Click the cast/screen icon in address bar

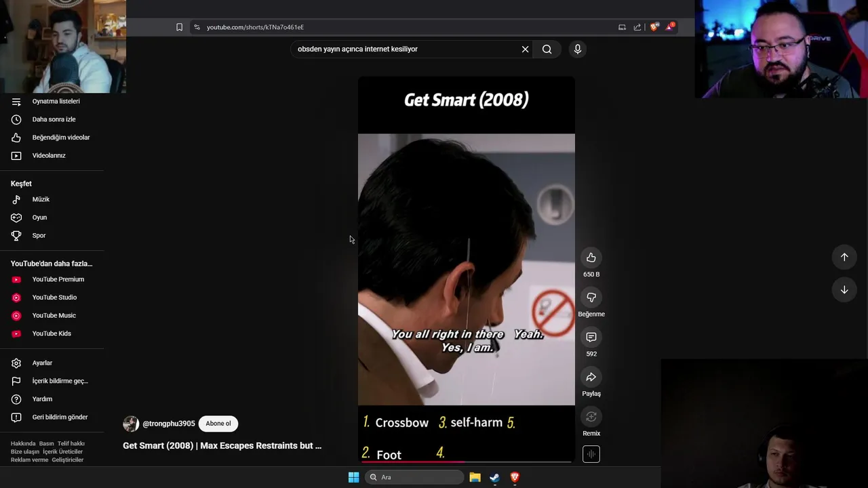point(622,27)
